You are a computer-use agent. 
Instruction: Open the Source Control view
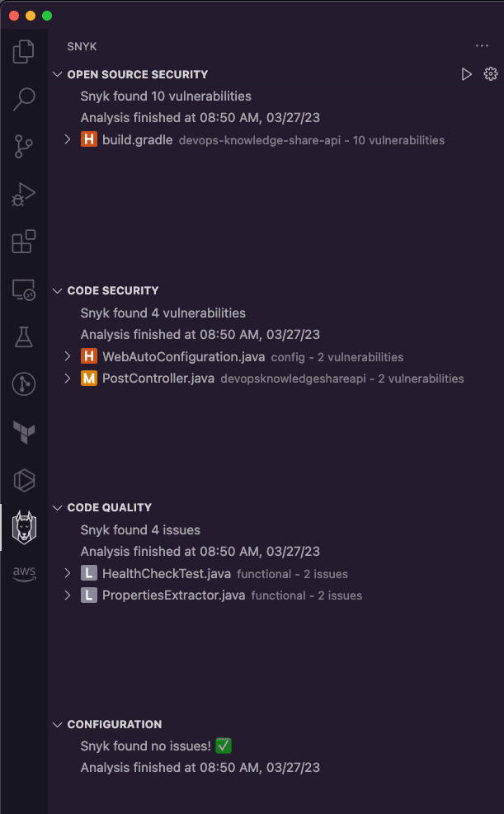click(x=23, y=147)
